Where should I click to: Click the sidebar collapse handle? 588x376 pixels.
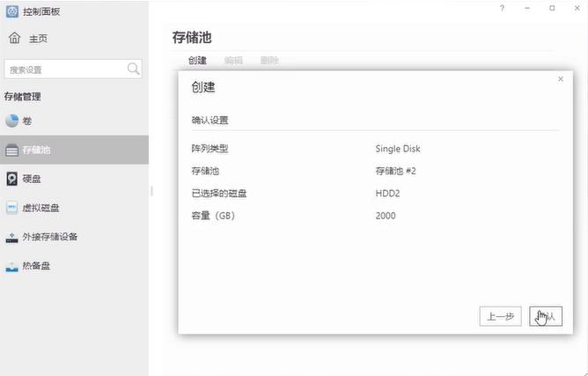coord(151,190)
